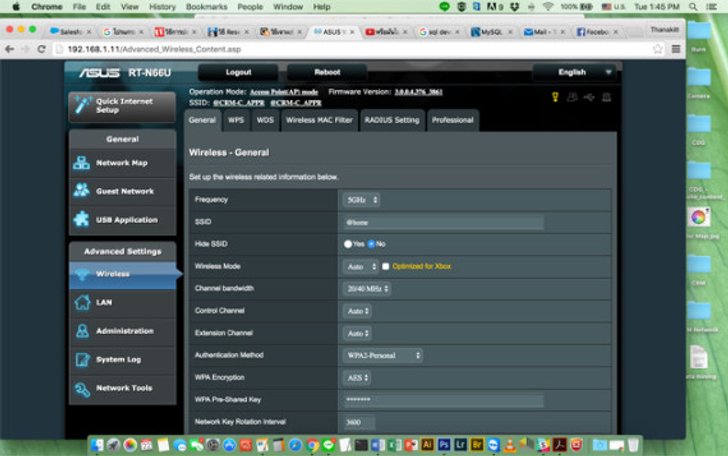Open the Chrome hamburger menu

(x=676, y=49)
